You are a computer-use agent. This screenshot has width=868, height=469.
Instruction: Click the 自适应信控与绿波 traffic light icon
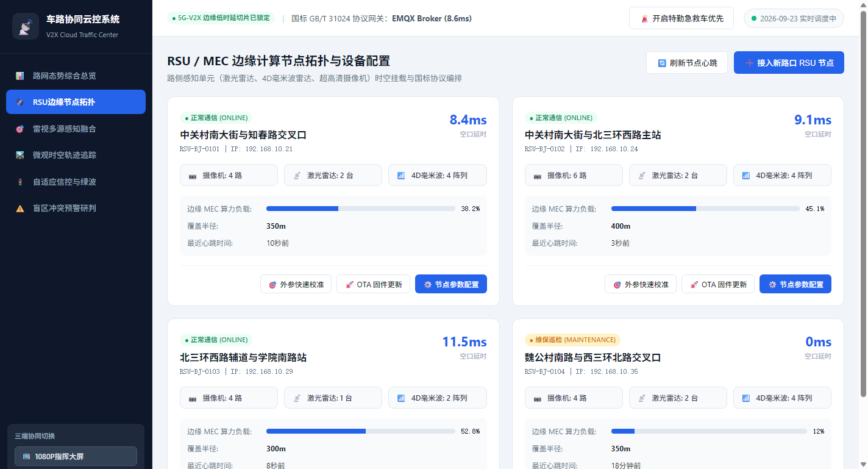20,182
